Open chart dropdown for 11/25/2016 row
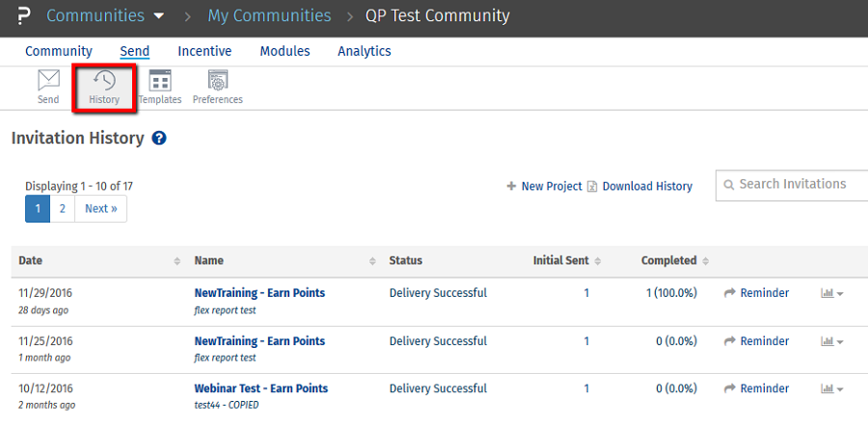Viewport: 868px width, 425px height. (831, 341)
